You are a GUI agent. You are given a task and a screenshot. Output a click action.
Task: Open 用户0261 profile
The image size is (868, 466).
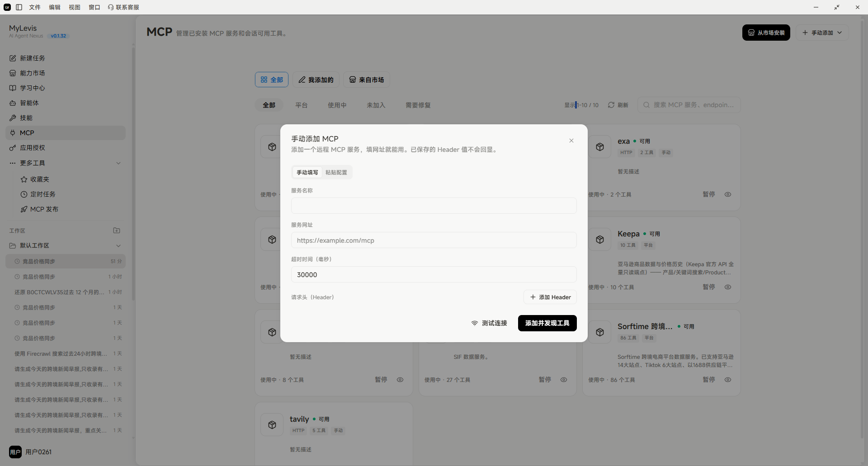31,452
